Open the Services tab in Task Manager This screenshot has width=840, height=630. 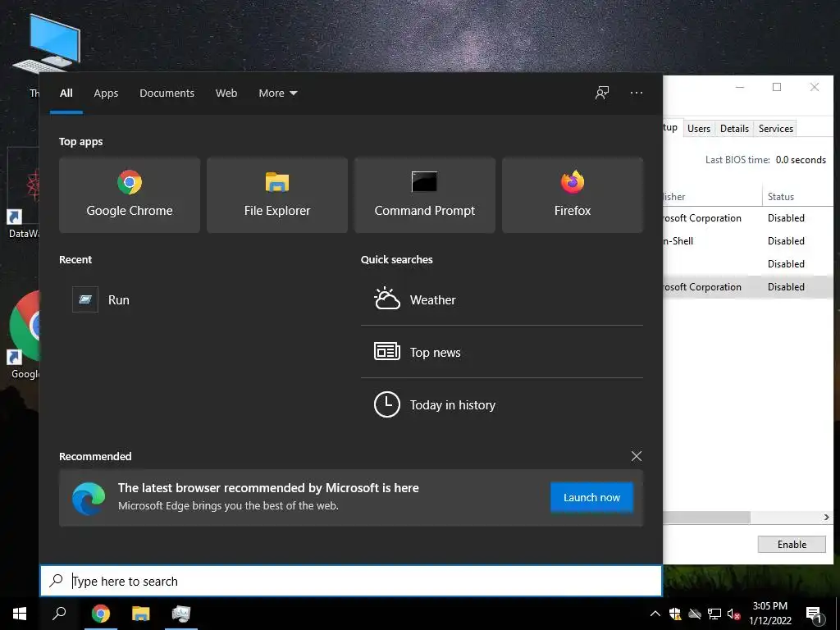(776, 129)
